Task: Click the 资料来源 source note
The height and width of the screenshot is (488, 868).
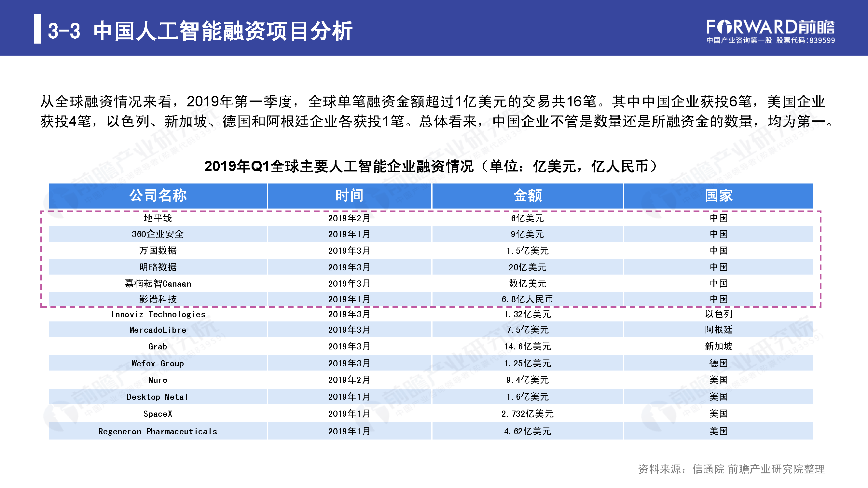Action: click(731, 469)
